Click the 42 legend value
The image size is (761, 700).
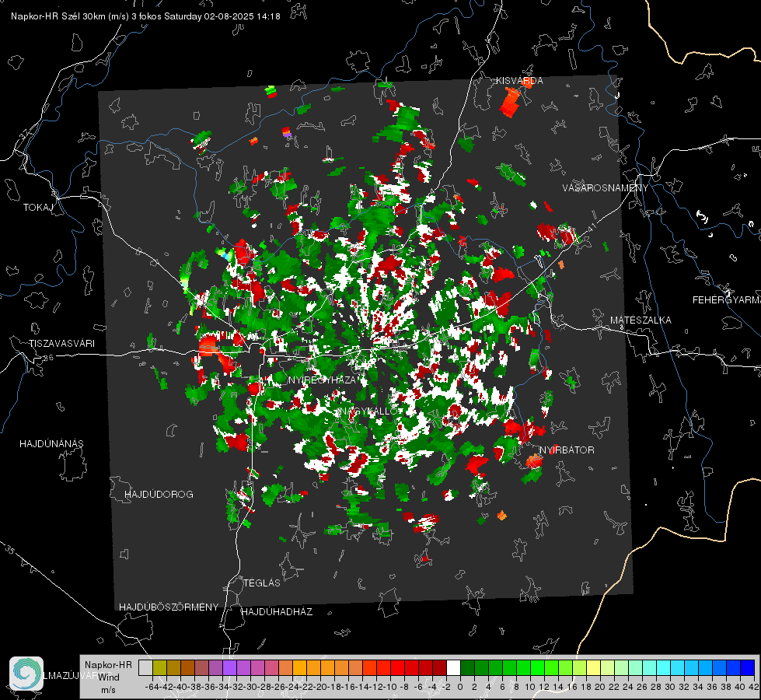point(753,687)
